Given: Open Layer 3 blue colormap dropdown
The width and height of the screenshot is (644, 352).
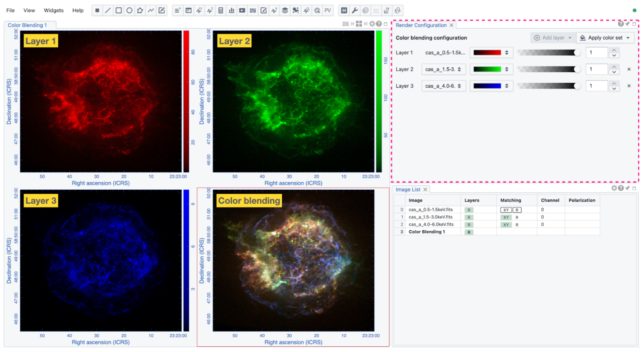Looking at the screenshot, I should [x=491, y=86].
